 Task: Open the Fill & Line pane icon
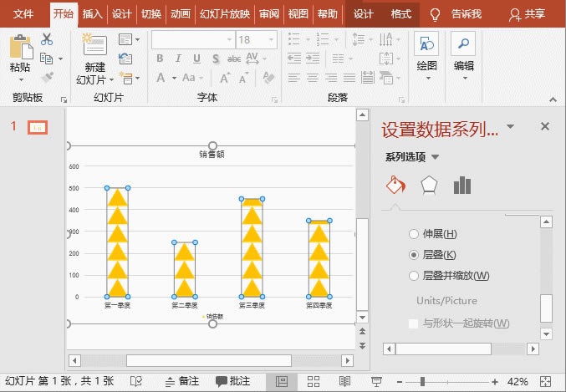pos(395,185)
